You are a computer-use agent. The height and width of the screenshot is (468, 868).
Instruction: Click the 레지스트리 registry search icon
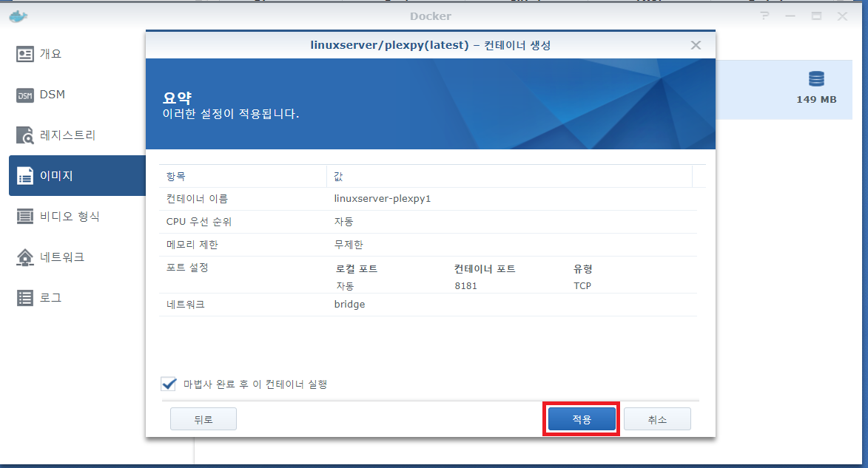[25, 135]
